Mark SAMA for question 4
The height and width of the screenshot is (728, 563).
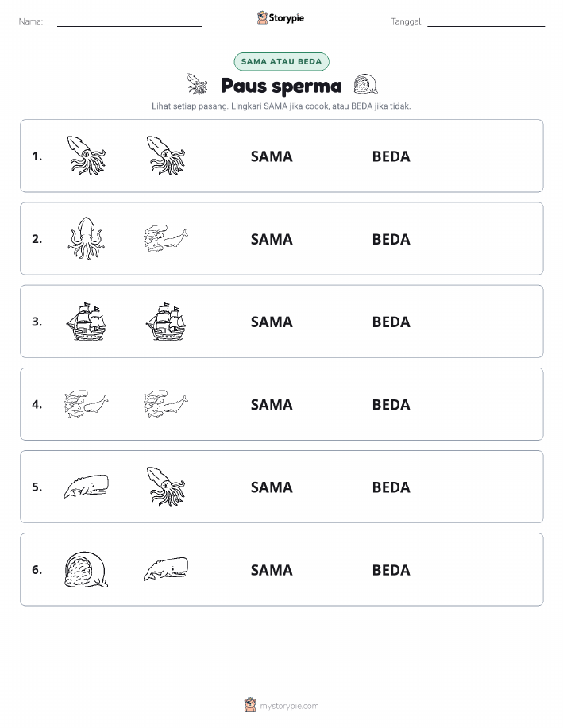click(272, 404)
